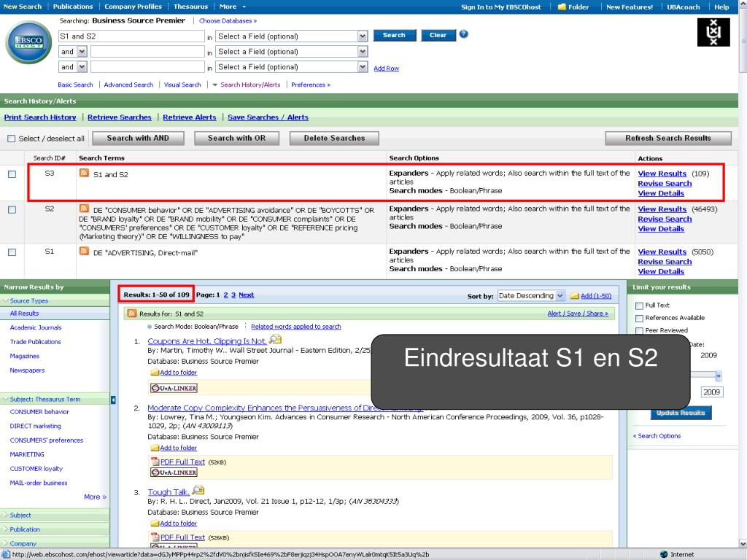The width and height of the screenshot is (747, 560).
Task: Enable the References Available limiter
Action: (639, 318)
